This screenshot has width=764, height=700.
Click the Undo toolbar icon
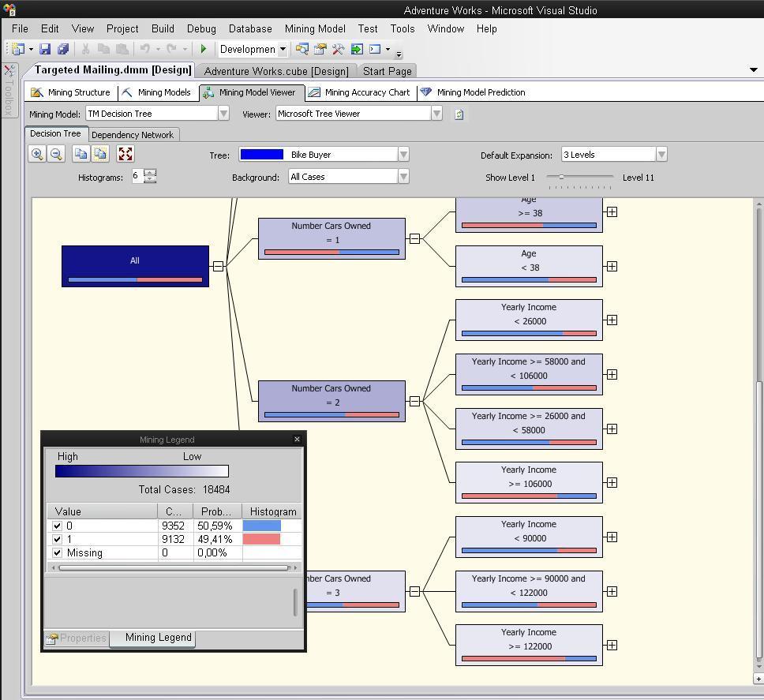pyautogui.click(x=145, y=49)
